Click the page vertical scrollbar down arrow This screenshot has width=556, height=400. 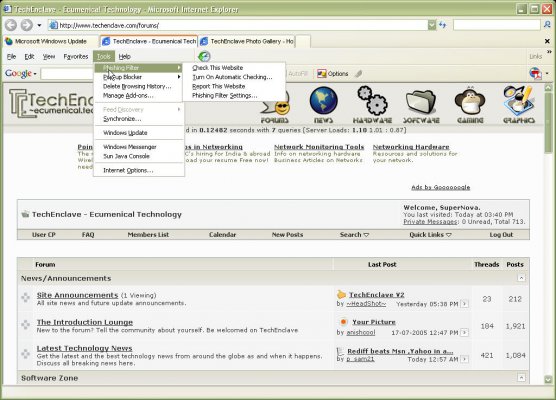click(548, 379)
